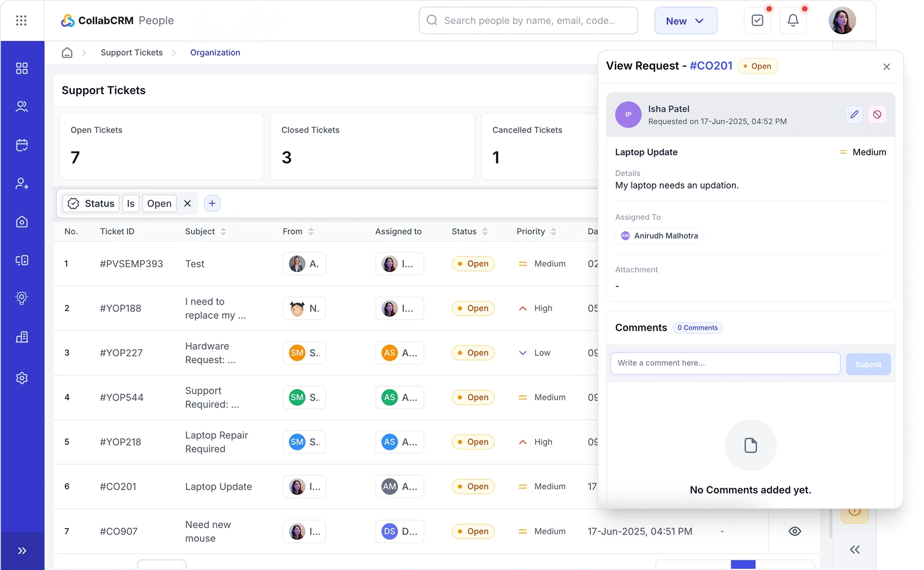Open the app launcher grid icon
The height and width of the screenshot is (570, 924).
pos(21,20)
